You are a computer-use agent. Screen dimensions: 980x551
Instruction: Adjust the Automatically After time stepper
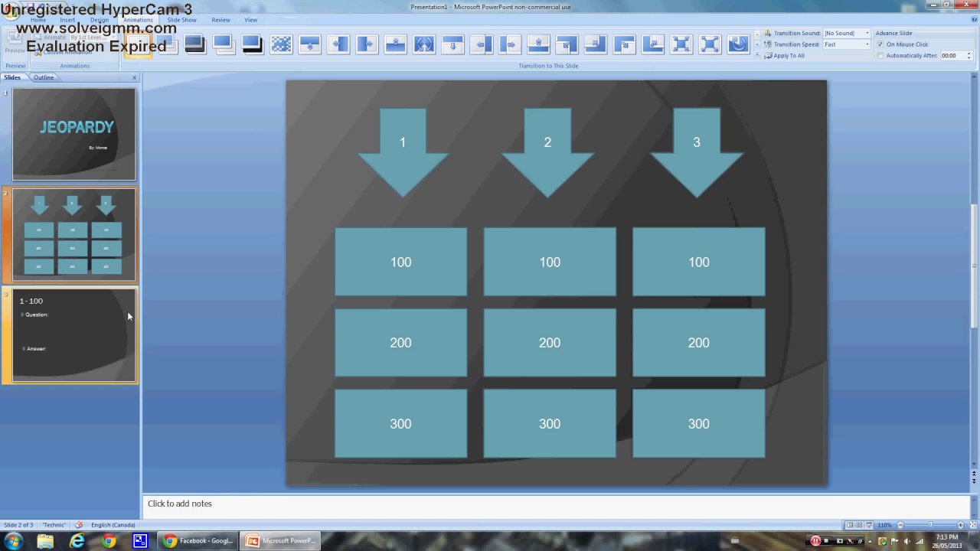coord(969,56)
